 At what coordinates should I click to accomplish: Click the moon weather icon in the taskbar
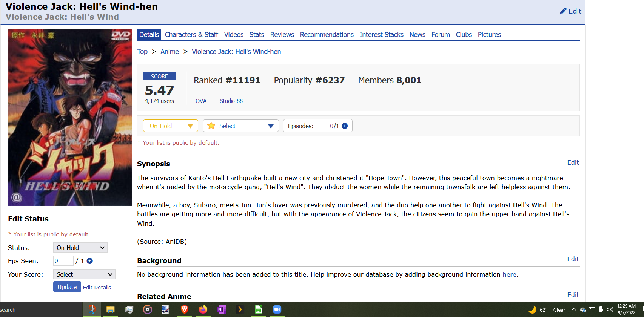click(532, 309)
